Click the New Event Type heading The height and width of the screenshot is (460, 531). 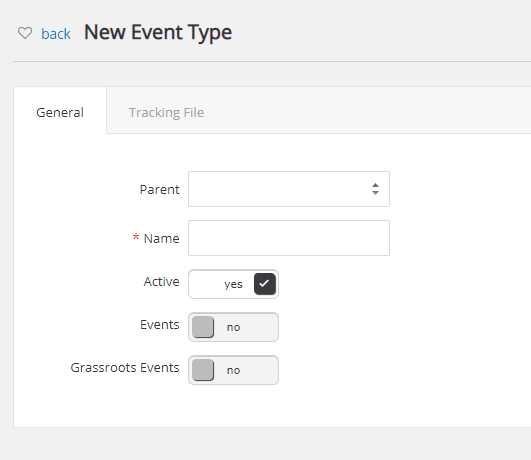[x=158, y=33]
